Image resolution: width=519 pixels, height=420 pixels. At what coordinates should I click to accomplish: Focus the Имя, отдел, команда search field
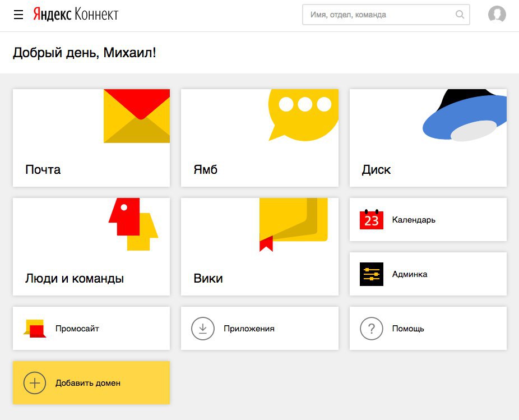pos(386,15)
